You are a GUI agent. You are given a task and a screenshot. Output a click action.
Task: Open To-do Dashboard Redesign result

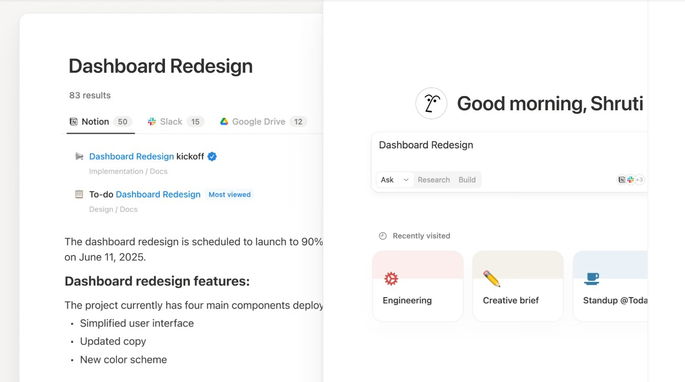tap(145, 194)
